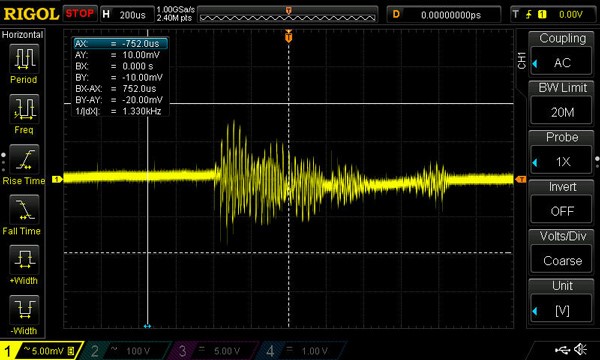Toggle Invert OFF setting
The image size is (600, 360).
pos(562,211)
